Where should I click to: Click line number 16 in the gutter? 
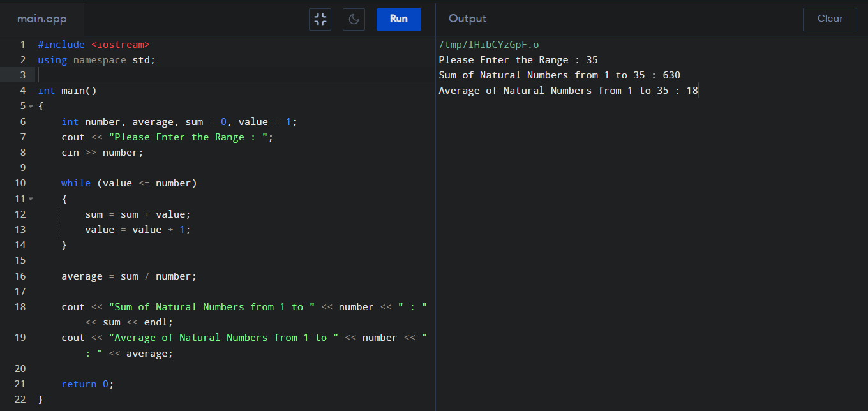click(20, 276)
